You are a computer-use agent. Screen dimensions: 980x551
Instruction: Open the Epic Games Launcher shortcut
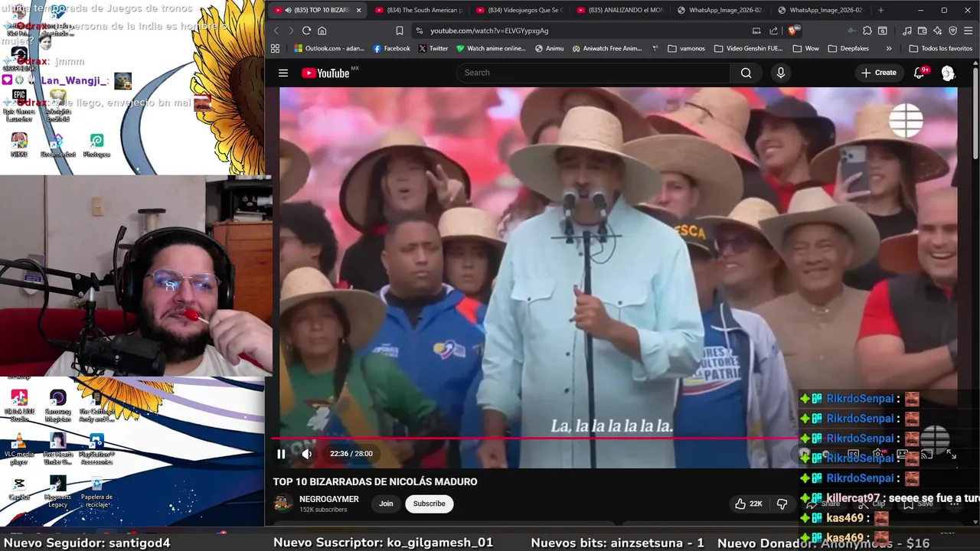19,106
